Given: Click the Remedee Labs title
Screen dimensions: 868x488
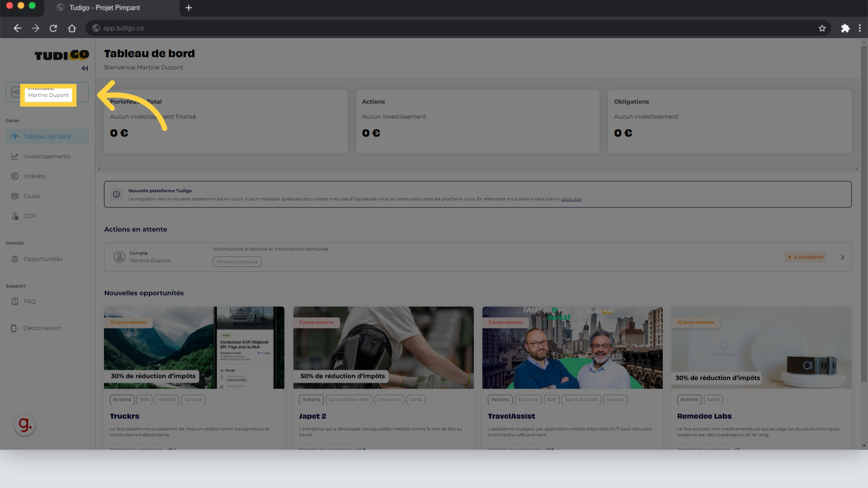Looking at the screenshot, I should pyautogui.click(x=704, y=416).
